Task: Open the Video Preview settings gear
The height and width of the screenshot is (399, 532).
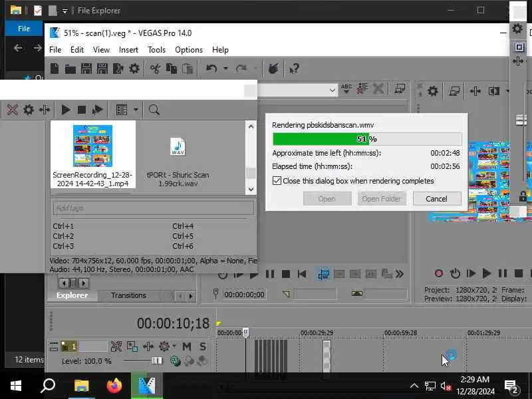Action: tap(433, 91)
